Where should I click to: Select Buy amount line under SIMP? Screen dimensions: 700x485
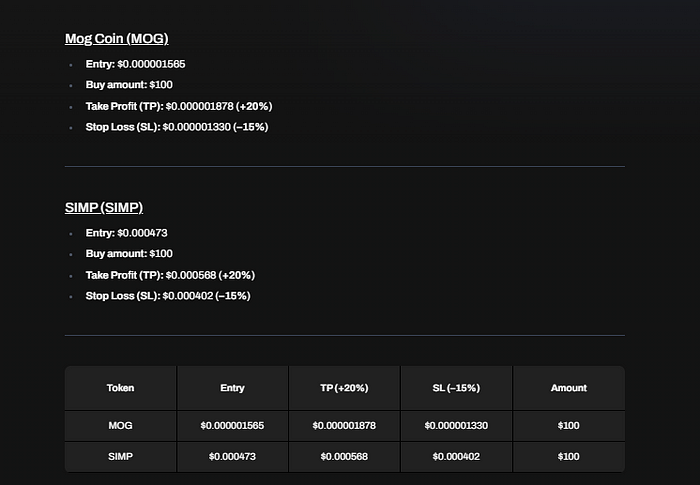(x=129, y=254)
